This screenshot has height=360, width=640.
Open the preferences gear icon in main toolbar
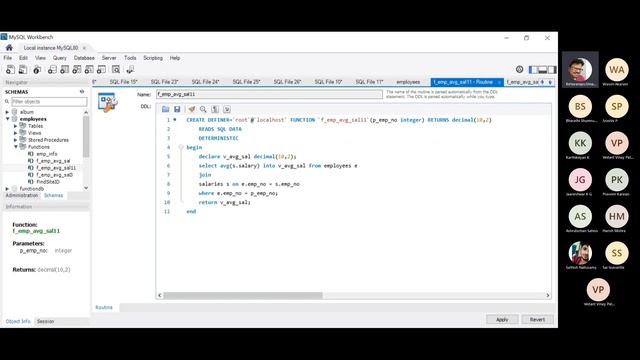click(x=519, y=69)
